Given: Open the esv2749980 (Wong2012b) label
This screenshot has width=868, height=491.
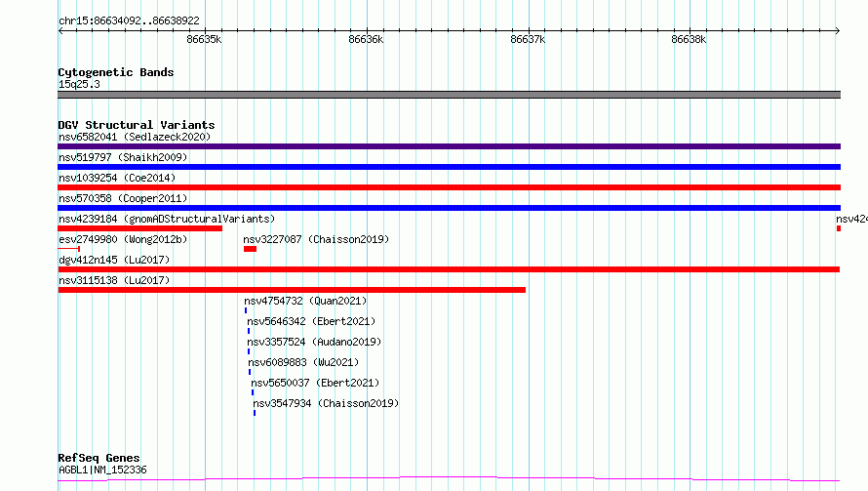Looking at the screenshot, I should coord(123,239).
